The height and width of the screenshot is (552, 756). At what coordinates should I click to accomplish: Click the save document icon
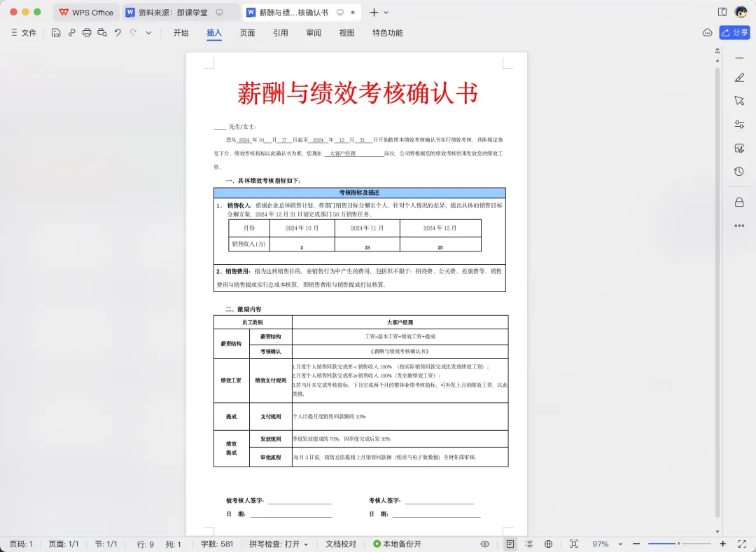56,33
